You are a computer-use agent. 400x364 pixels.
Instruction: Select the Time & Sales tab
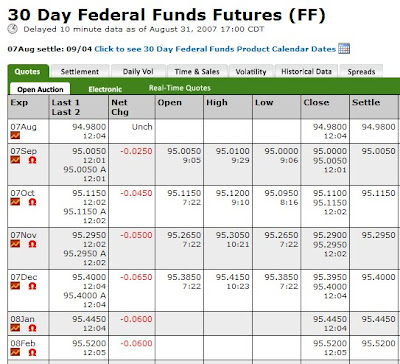tap(197, 71)
